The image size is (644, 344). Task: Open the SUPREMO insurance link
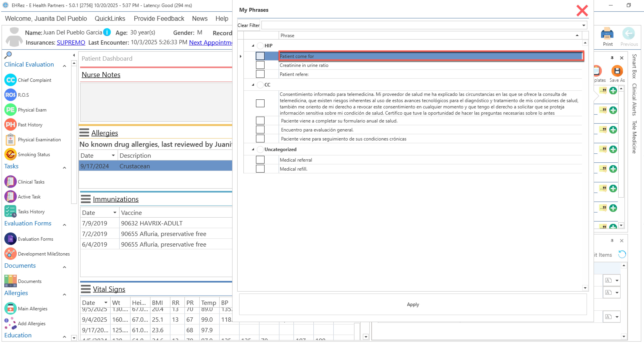[x=71, y=43]
